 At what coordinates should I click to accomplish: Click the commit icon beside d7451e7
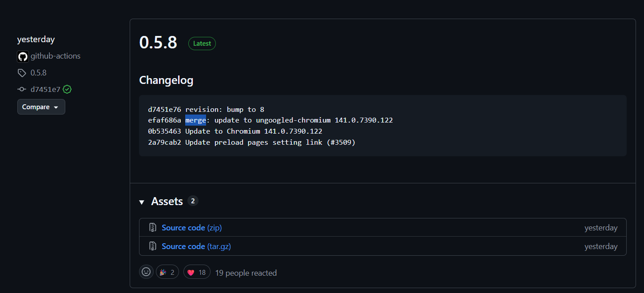tap(22, 89)
